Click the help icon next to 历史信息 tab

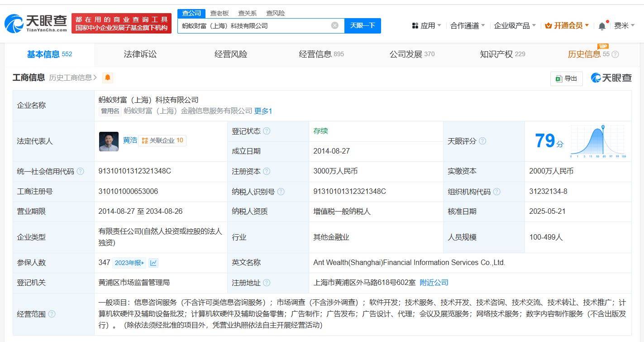coord(615,54)
